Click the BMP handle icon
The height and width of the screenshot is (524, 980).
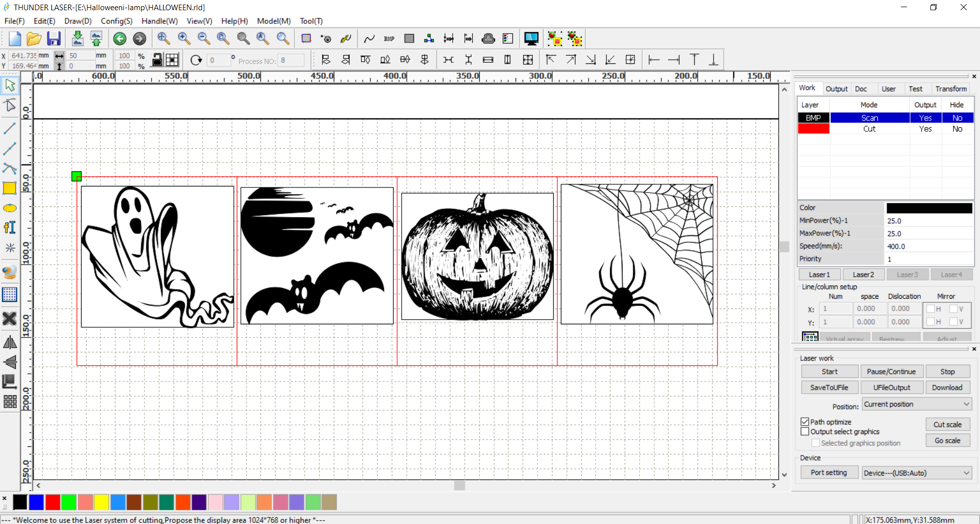pos(389,39)
